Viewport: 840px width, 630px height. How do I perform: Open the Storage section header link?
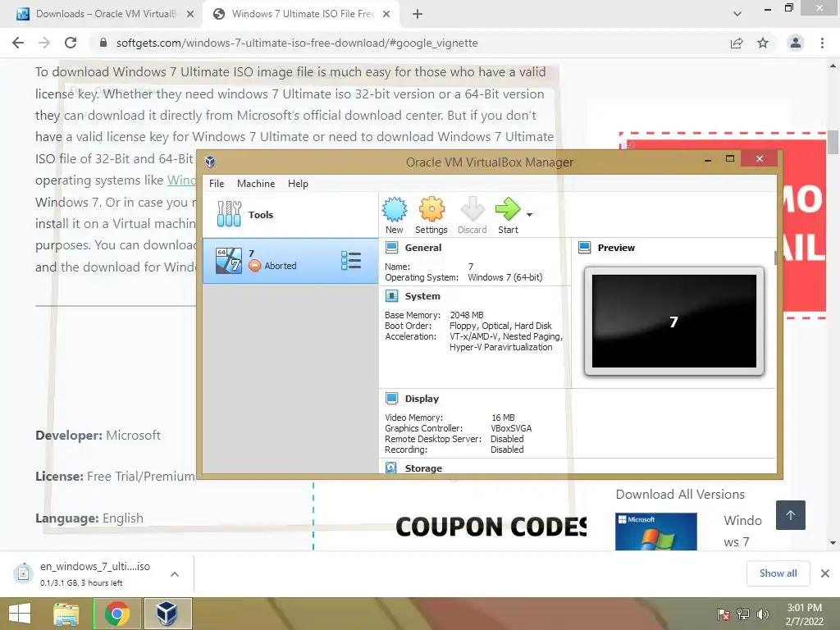point(423,468)
